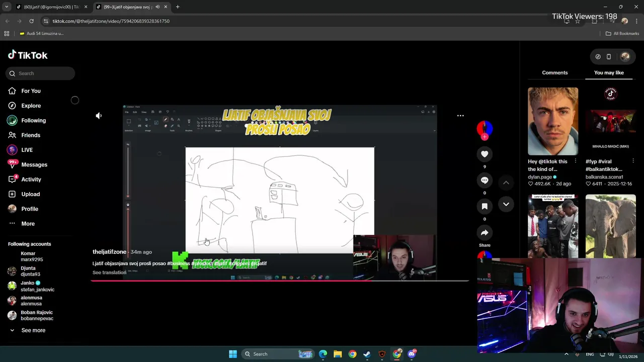
Task: Click theljatifzone username on video
Action: [109, 252]
